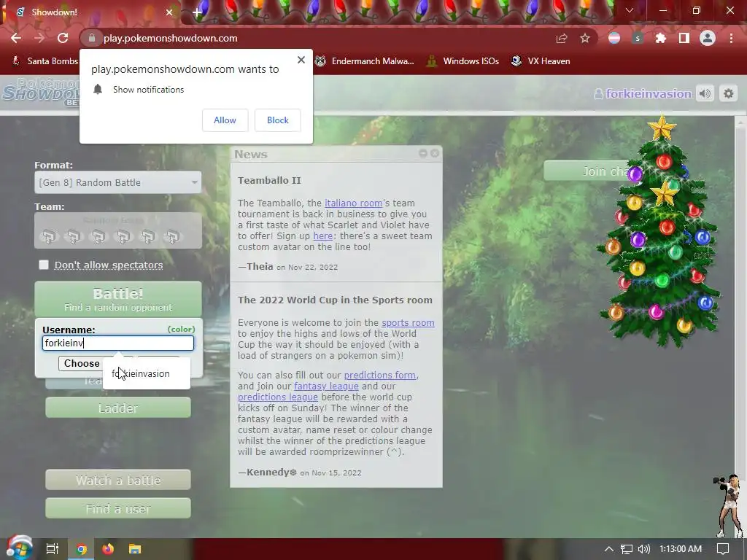Screen dimensions: 747x560
Task: Open the Format dropdown Gen 8 Random Battle
Action: coord(117,182)
